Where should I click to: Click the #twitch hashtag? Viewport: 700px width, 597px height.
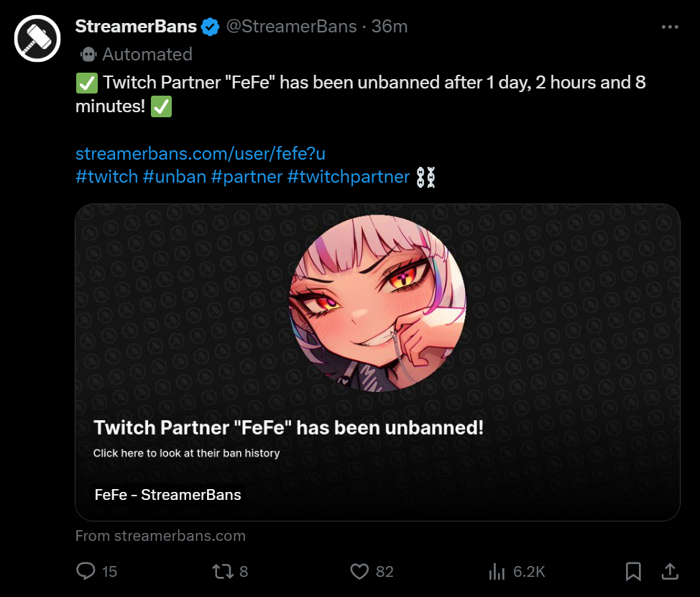pos(106,177)
